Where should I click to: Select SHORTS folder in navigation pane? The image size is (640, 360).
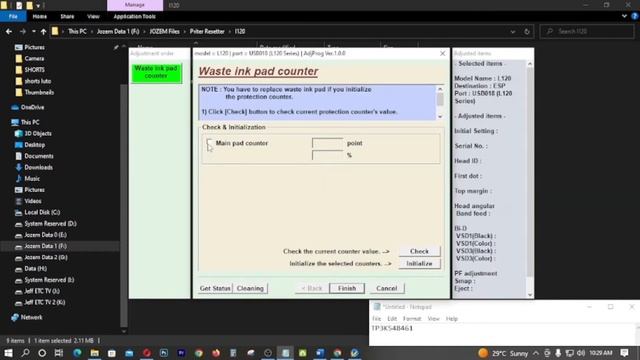(x=34, y=70)
